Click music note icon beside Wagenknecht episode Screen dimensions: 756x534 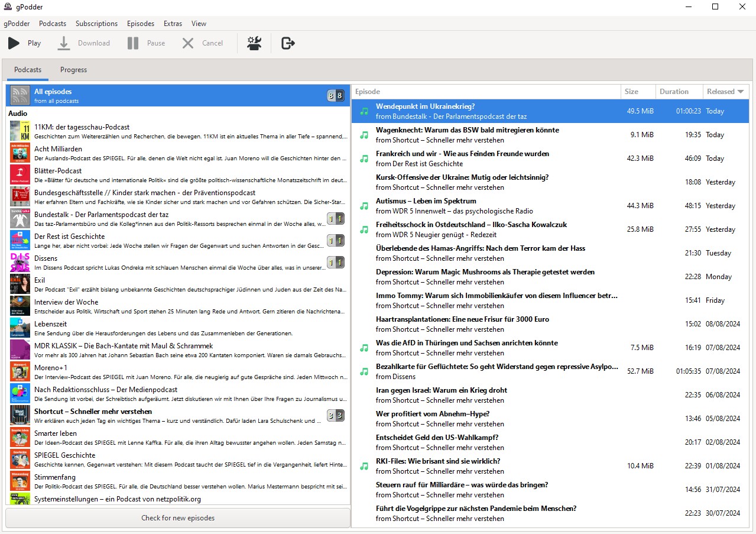click(364, 135)
